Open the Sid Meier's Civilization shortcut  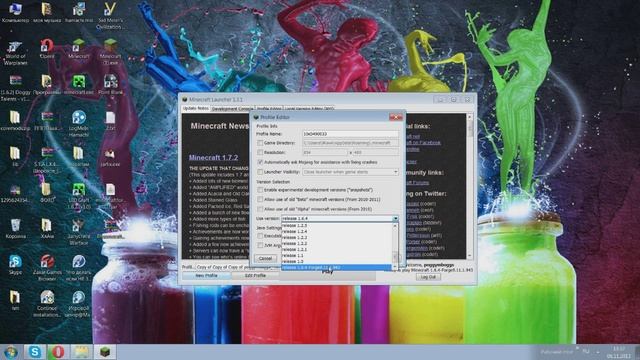[x=109, y=15]
